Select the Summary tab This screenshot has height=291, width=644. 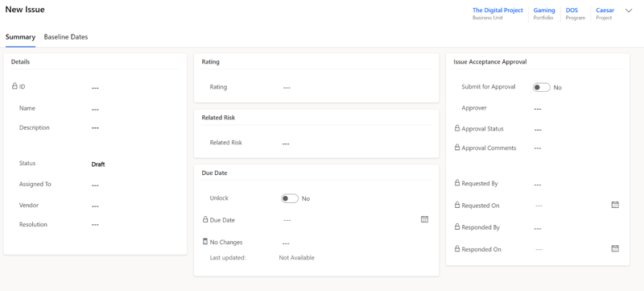click(x=20, y=37)
